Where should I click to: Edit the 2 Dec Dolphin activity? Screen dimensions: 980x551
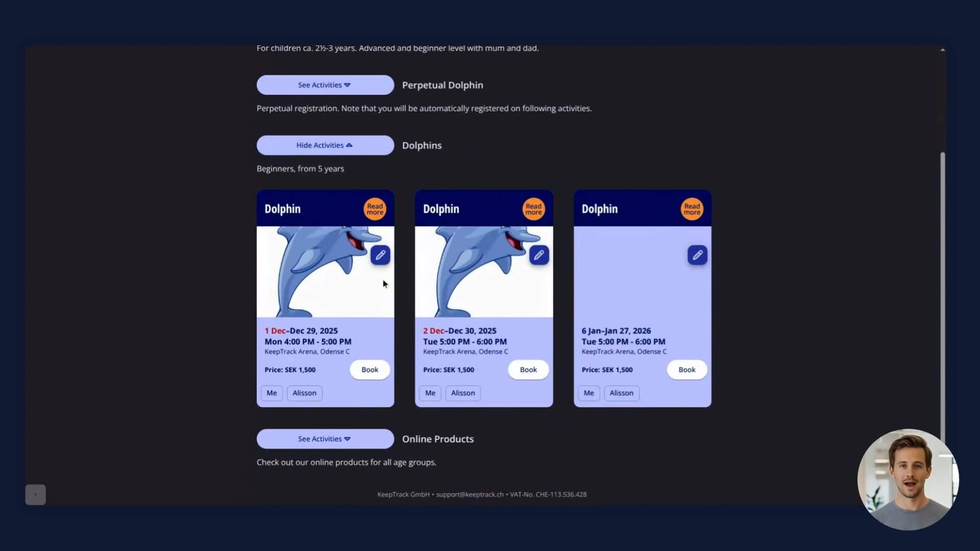click(539, 255)
